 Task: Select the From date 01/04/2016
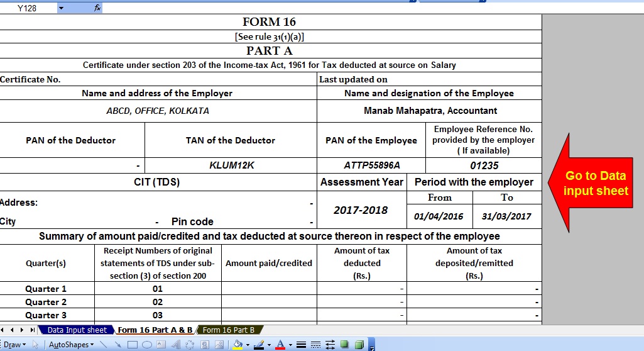click(x=439, y=216)
